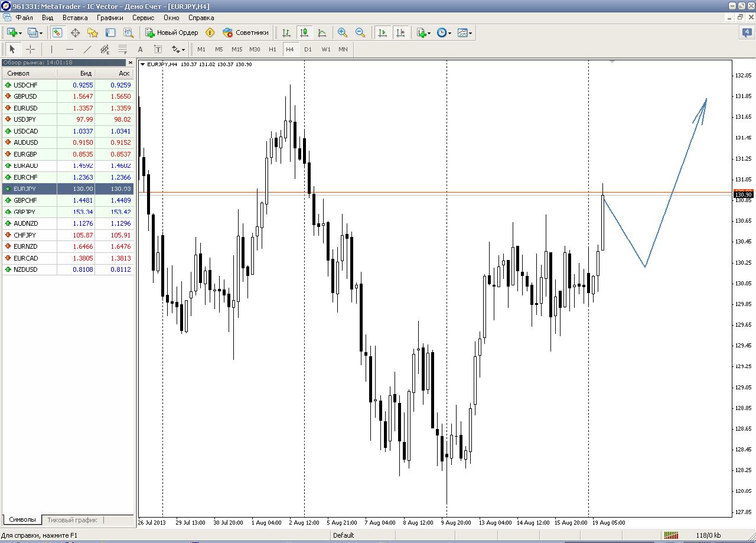The image size is (756, 543).
Task: Click the crosshair cursor tool
Action: (x=30, y=50)
